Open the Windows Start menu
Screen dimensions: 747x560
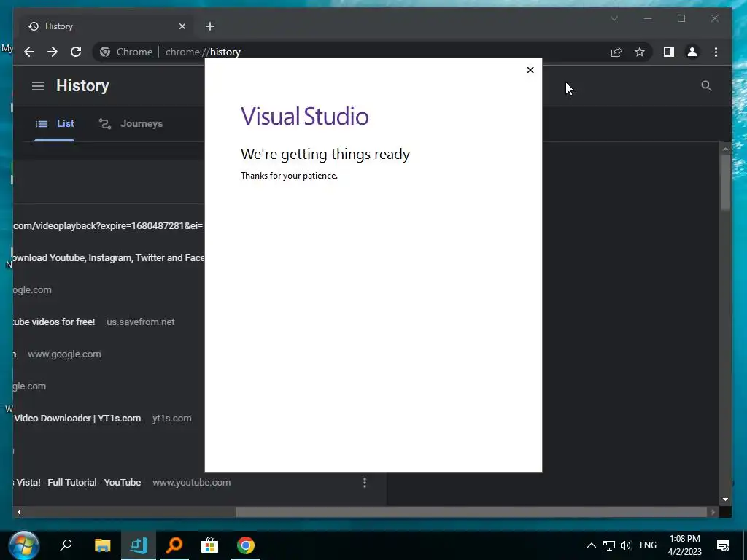pyautogui.click(x=23, y=545)
